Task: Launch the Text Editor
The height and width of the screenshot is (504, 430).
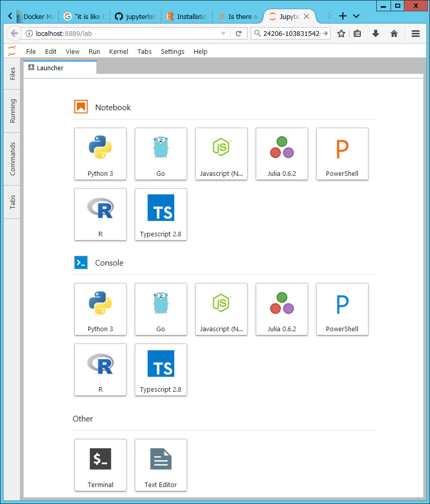Action: click(x=161, y=465)
